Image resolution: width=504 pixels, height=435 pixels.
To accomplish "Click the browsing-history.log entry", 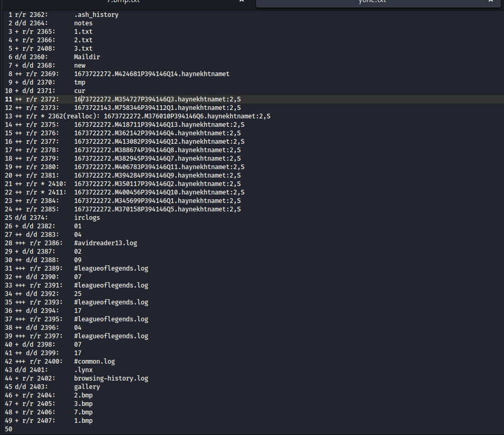I will [111, 378].
